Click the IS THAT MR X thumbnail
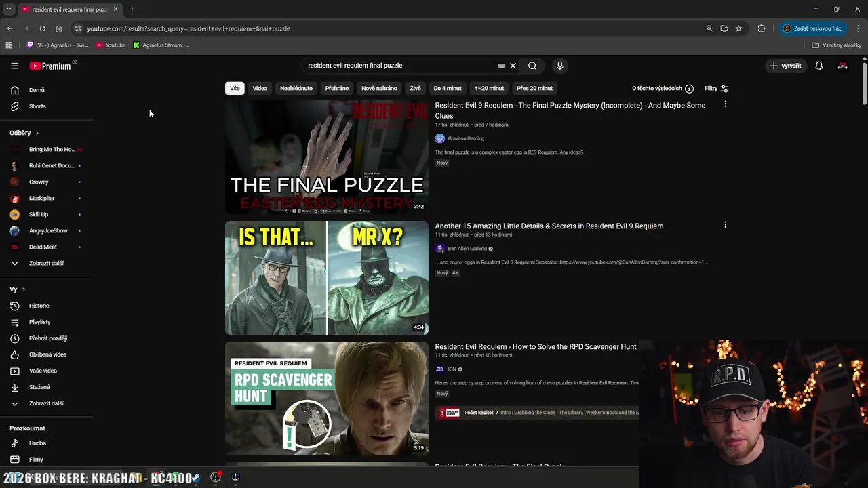 click(x=327, y=278)
